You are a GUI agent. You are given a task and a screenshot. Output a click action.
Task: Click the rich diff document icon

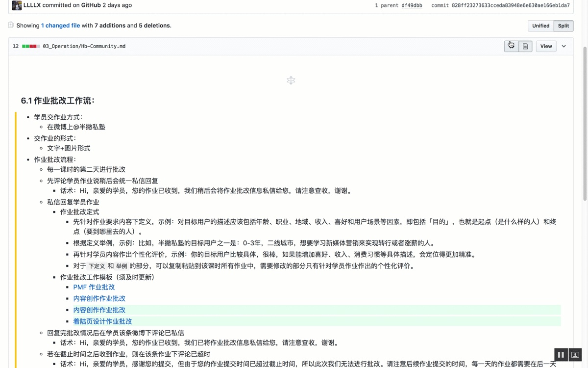click(x=525, y=46)
